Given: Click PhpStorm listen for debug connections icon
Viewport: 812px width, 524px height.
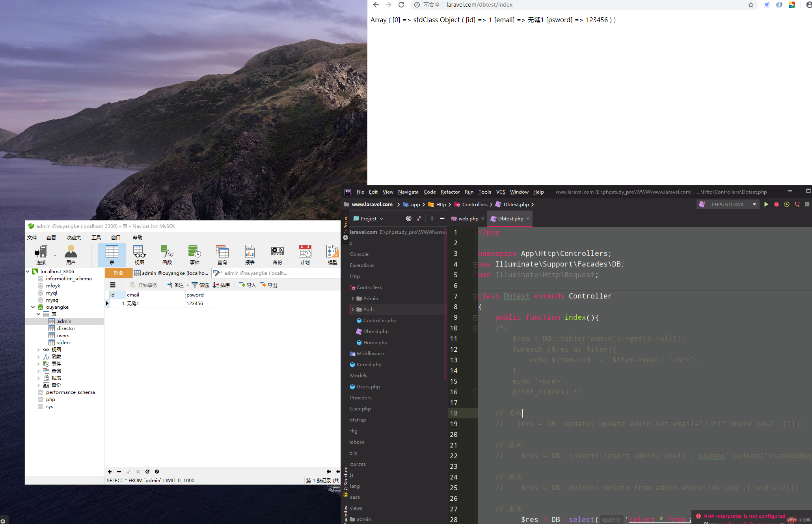Looking at the screenshot, I should 797,204.
